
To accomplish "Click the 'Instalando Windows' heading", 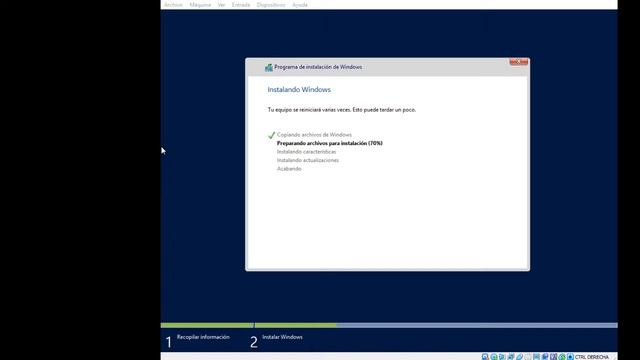I will (x=299, y=90).
